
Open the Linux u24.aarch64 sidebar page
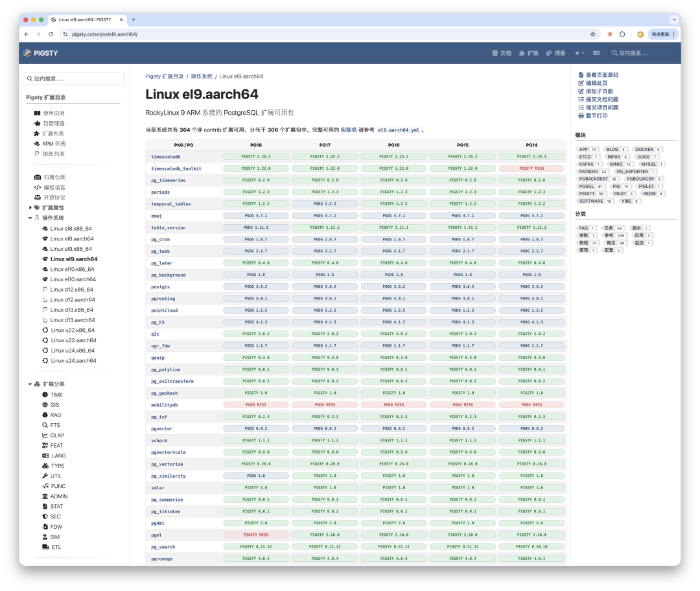click(x=74, y=361)
